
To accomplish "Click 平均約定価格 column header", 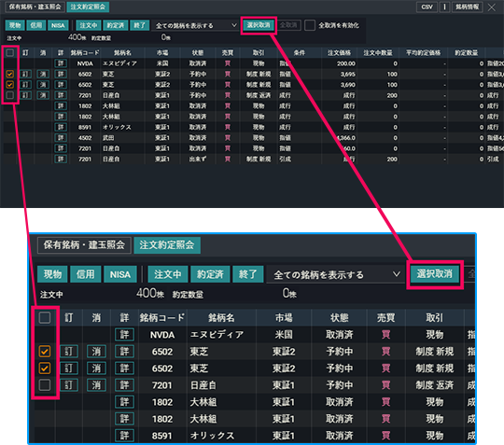I will coord(423,52).
